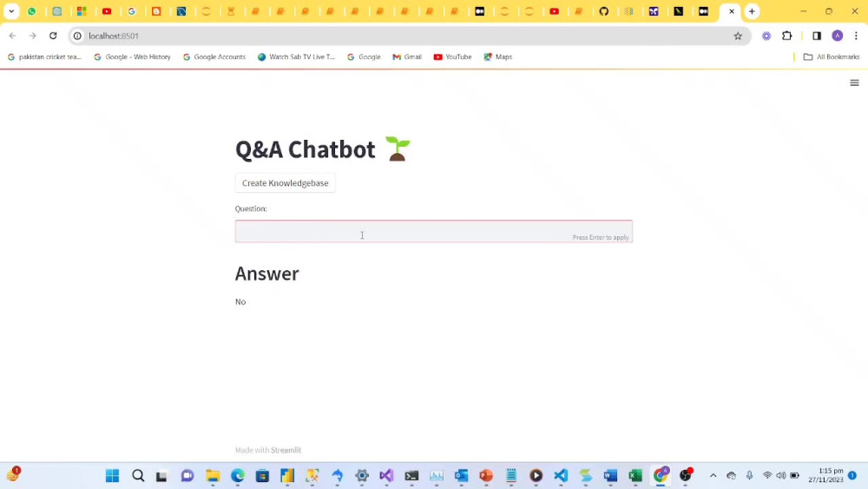Open the Chrome profile avatar
This screenshot has height=489, width=868.
(x=837, y=36)
